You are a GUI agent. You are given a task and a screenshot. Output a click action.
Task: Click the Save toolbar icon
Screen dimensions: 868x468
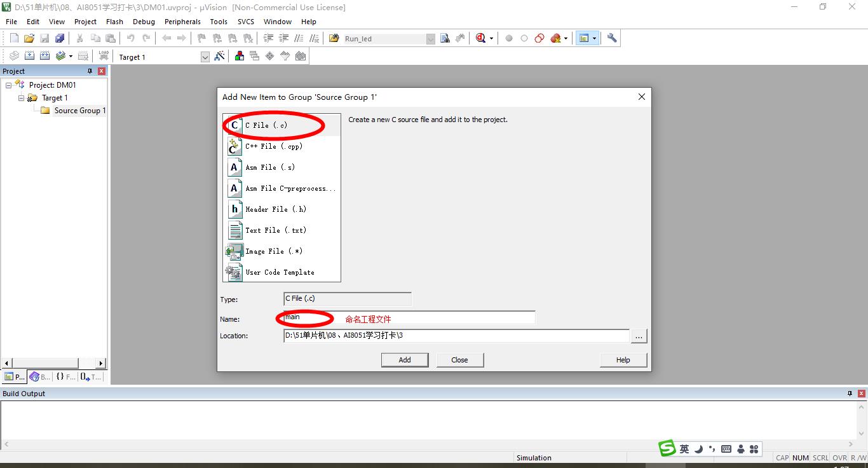click(44, 38)
